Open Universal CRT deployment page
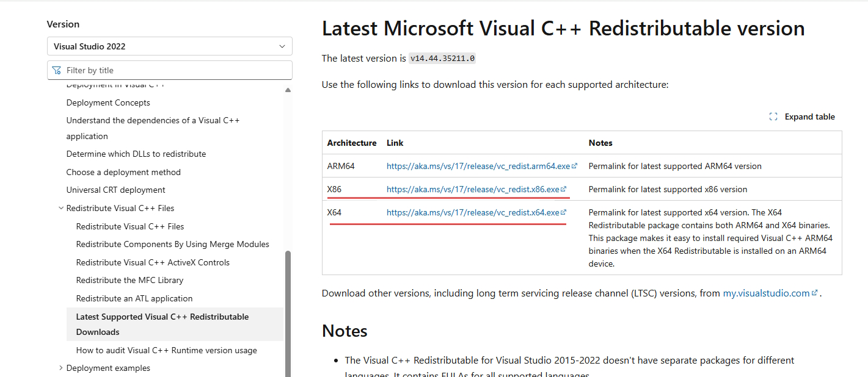The width and height of the screenshot is (868, 377). [x=116, y=190]
